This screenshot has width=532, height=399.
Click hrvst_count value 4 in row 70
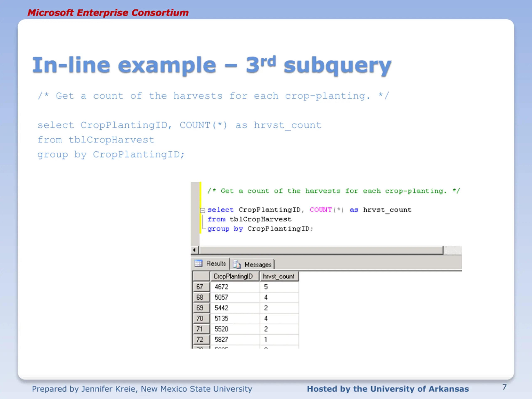point(279,318)
